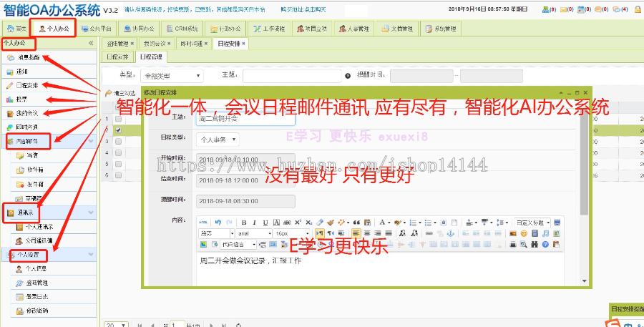Uncheck the checked checkbox in row 2
The height and width of the screenshot is (327, 644).
coord(118,130)
